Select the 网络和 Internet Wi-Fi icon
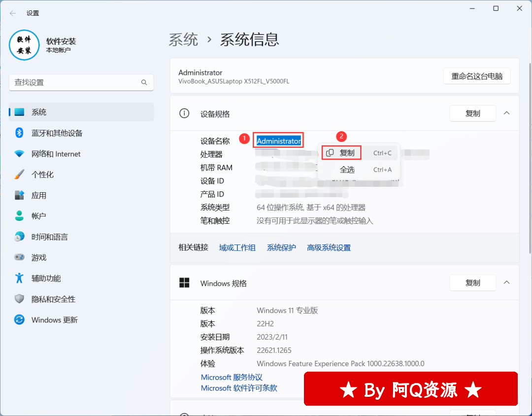This screenshot has height=416, width=532. tap(19, 154)
